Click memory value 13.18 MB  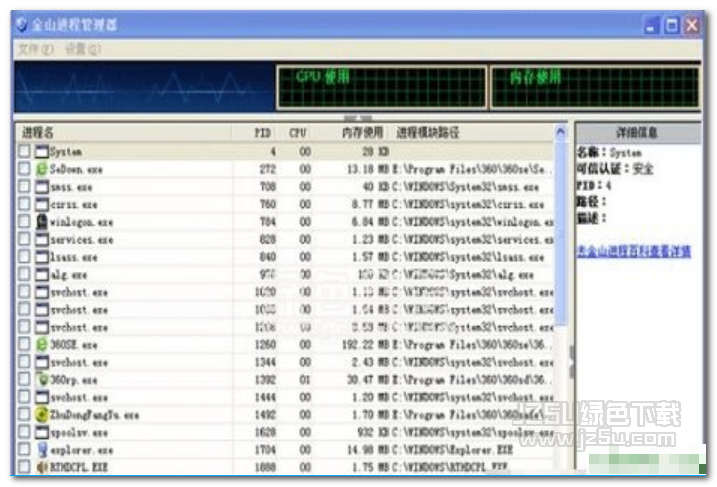tap(368, 169)
